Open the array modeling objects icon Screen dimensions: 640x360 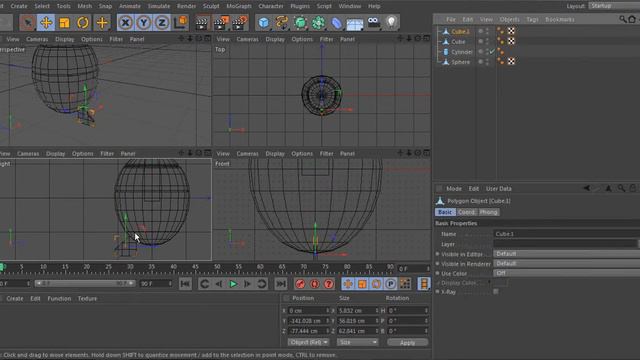pyautogui.click(x=318, y=22)
